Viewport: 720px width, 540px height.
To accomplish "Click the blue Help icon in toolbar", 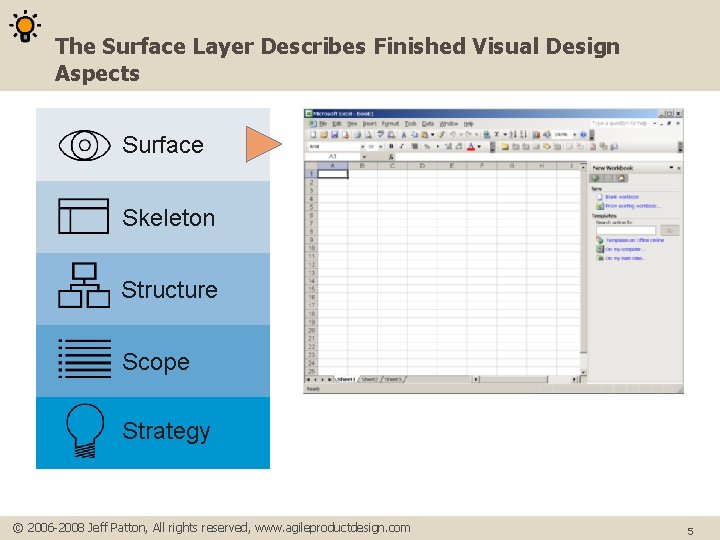I will pos(583,135).
